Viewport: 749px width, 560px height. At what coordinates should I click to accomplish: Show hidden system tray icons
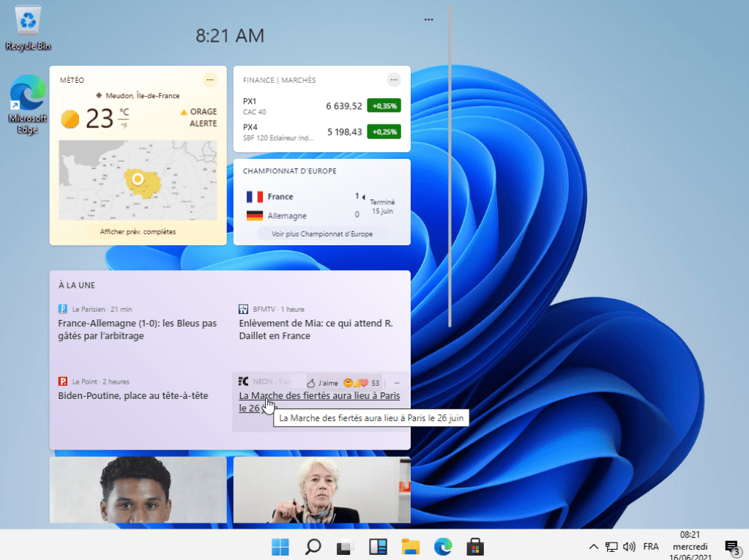(594, 547)
